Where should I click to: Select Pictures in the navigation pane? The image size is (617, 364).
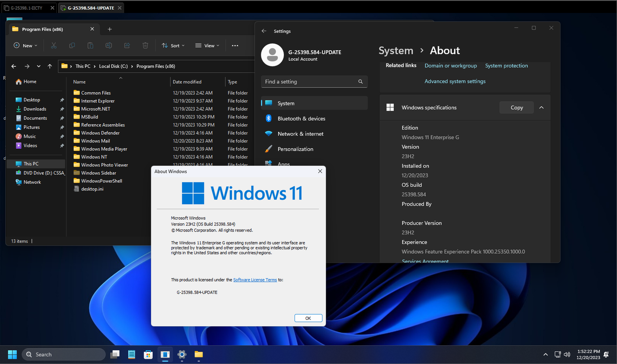click(x=32, y=127)
